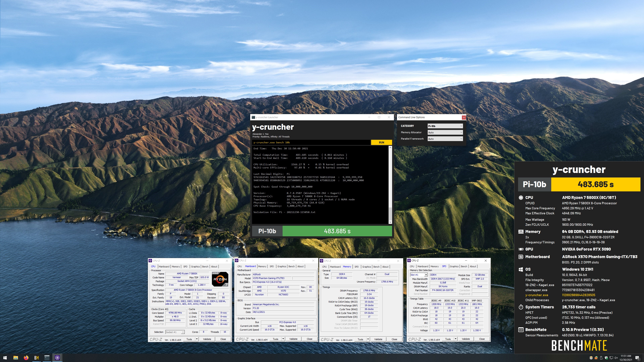Click the Memory module icon in BenchMate panel
Image resolution: width=644 pixels, height=362 pixels.
click(521, 232)
